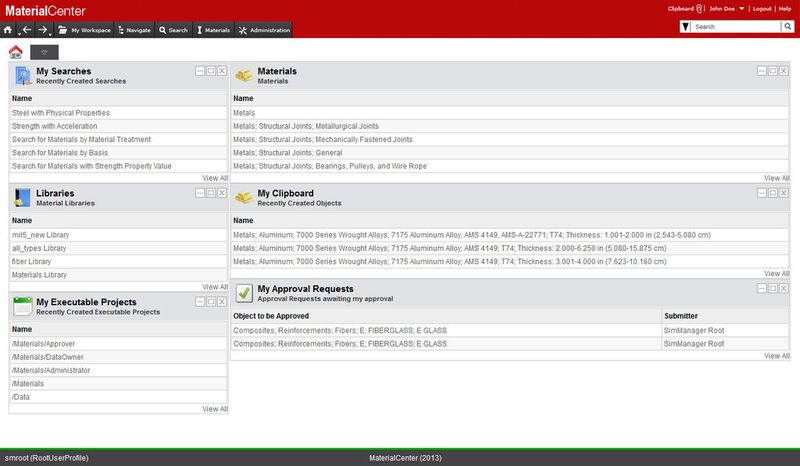Viewport: 800px width, 466px height.
Task: Maximize the Materials panel
Action: point(772,71)
